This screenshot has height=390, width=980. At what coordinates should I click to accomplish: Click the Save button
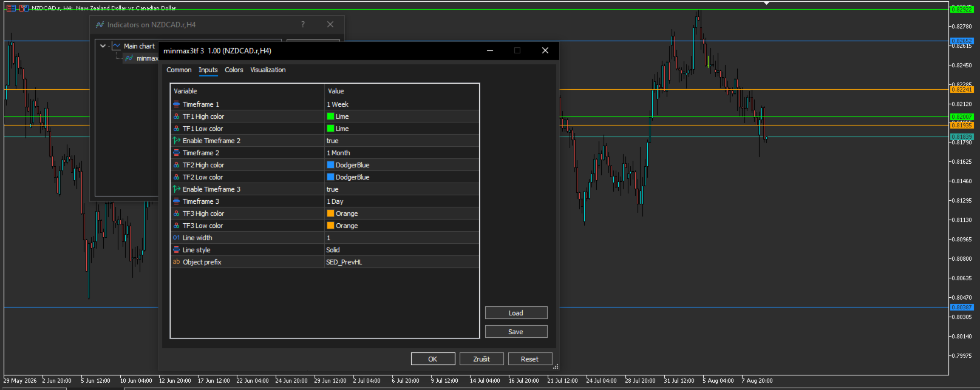[516, 332]
